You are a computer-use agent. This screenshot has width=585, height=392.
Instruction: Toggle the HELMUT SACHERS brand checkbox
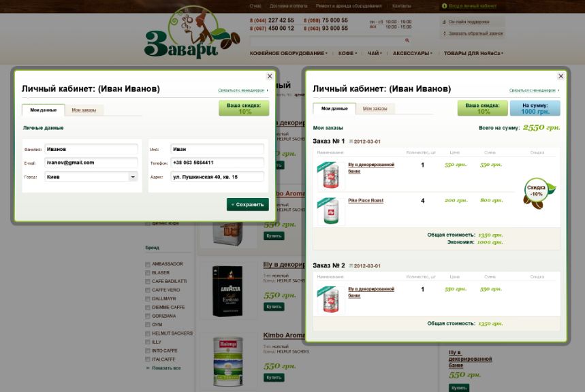(148, 333)
